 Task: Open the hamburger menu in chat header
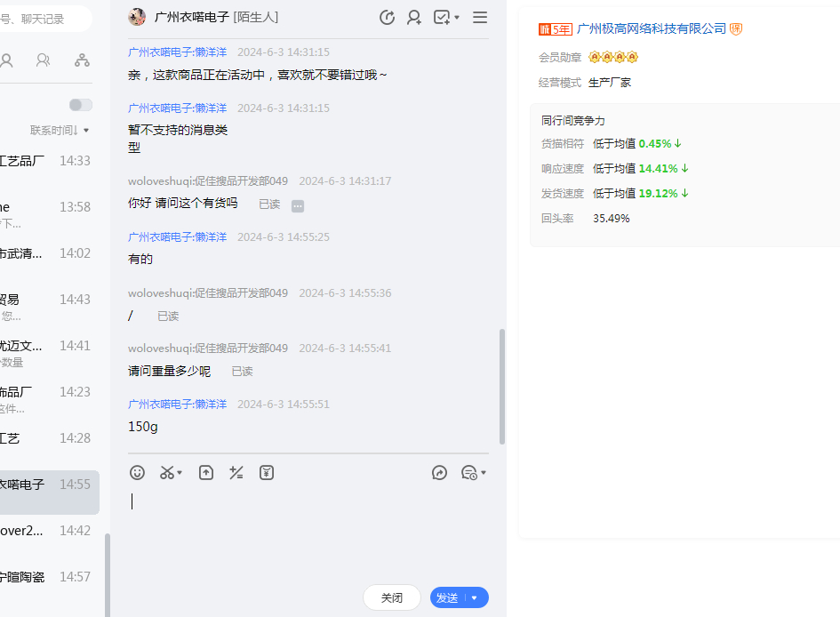pos(480,17)
